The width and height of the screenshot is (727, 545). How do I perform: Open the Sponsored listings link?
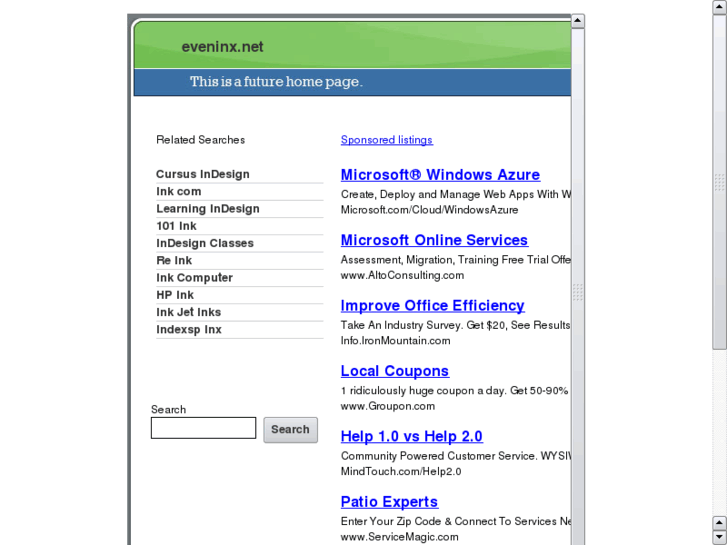click(387, 140)
